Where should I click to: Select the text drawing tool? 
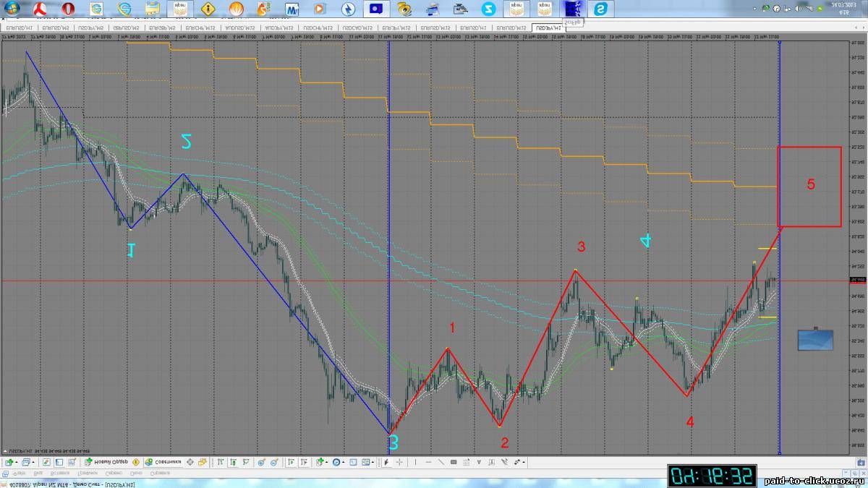coord(479,462)
